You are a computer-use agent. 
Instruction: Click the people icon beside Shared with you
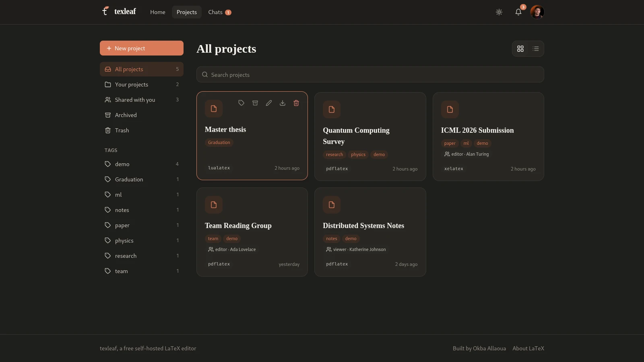point(108,100)
